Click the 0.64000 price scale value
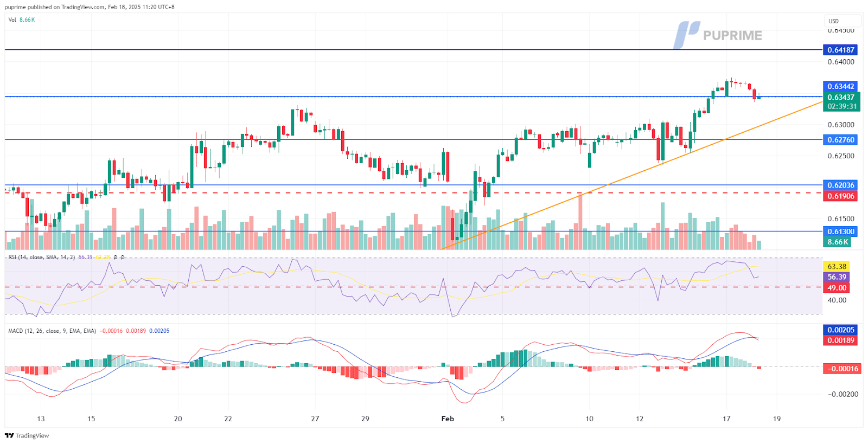868x444 pixels. pos(841,62)
